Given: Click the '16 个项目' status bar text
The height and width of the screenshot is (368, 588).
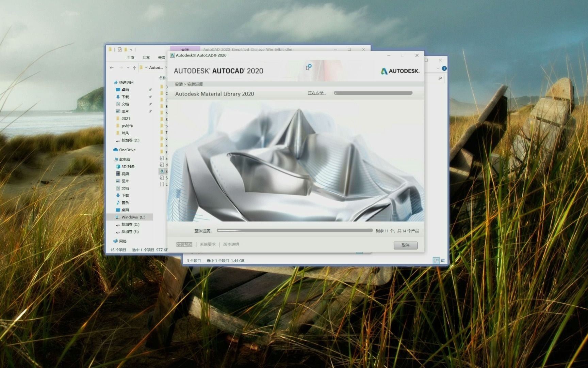Looking at the screenshot, I should (118, 250).
